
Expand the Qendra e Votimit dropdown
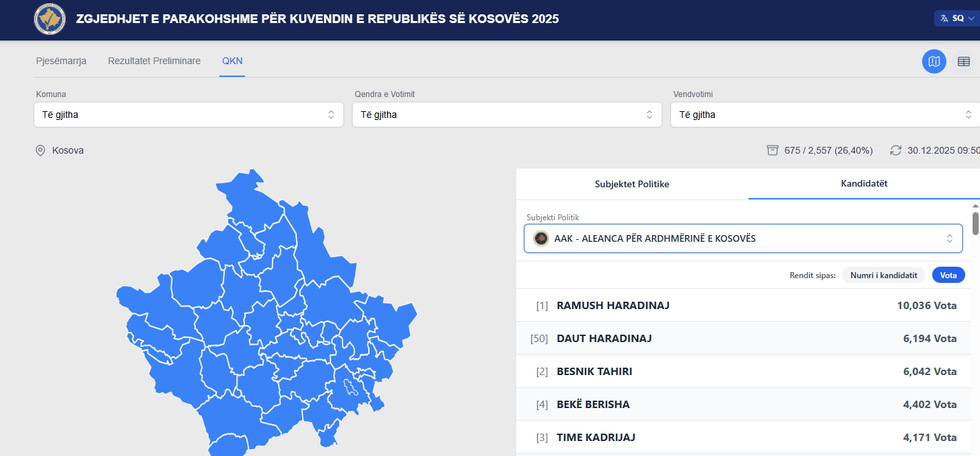[x=505, y=114]
